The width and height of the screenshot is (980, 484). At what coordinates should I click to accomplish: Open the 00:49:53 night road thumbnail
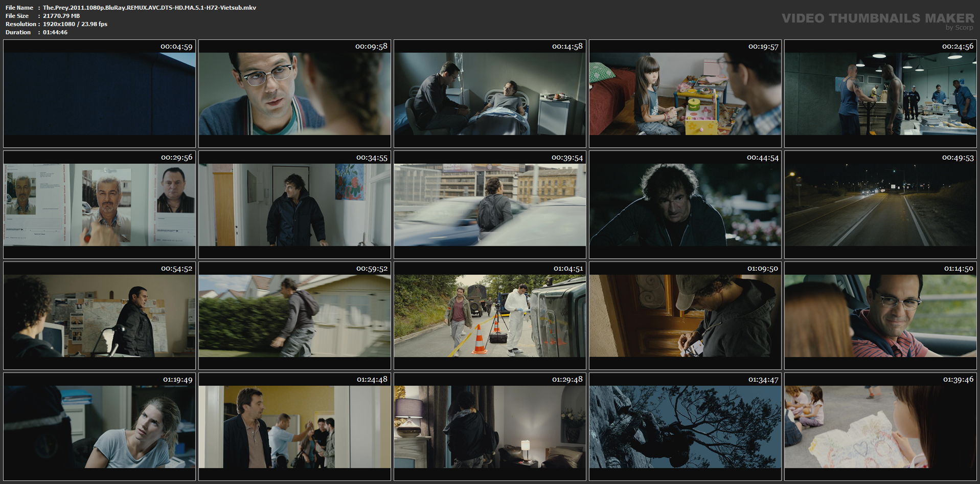[x=880, y=205]
